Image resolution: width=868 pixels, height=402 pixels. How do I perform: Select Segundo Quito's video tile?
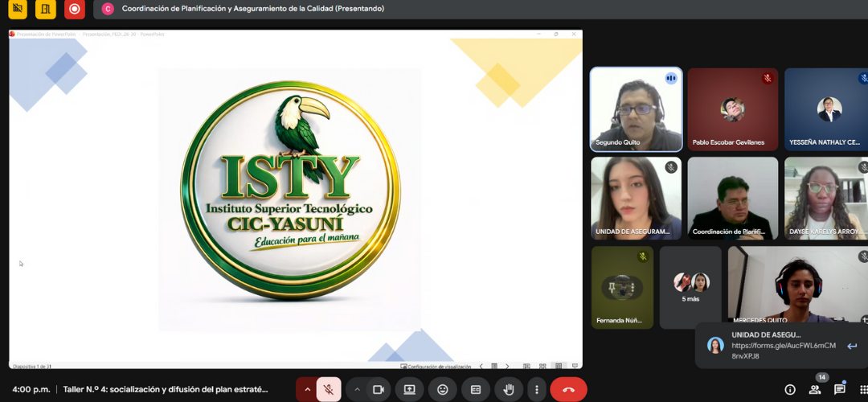636,109
